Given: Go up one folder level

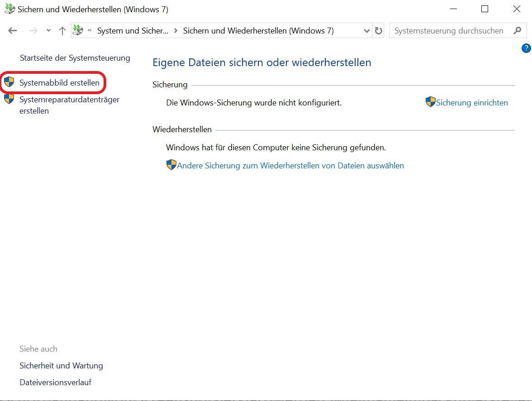Looking at the screenshot, I should (62, 31).
